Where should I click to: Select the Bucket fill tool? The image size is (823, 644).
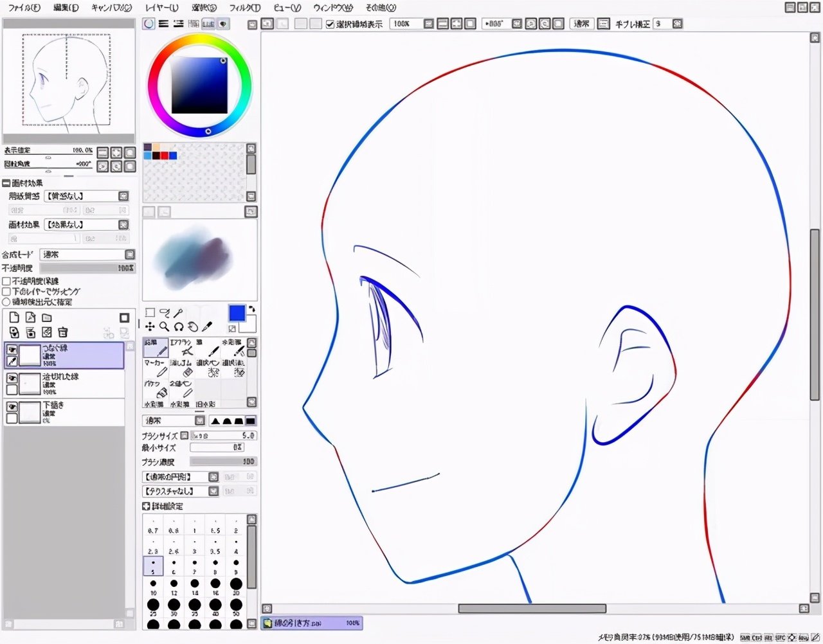pyautogui.click(x=157, y=389)
